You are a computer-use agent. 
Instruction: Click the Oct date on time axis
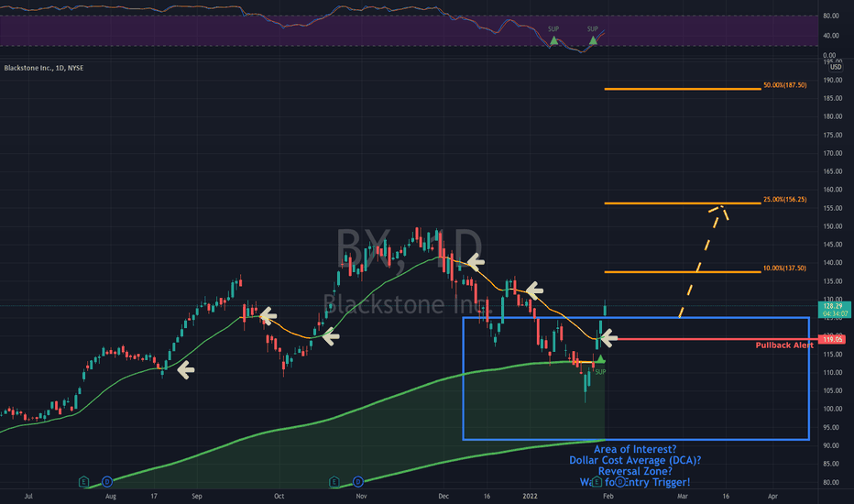tap(279, 497)
